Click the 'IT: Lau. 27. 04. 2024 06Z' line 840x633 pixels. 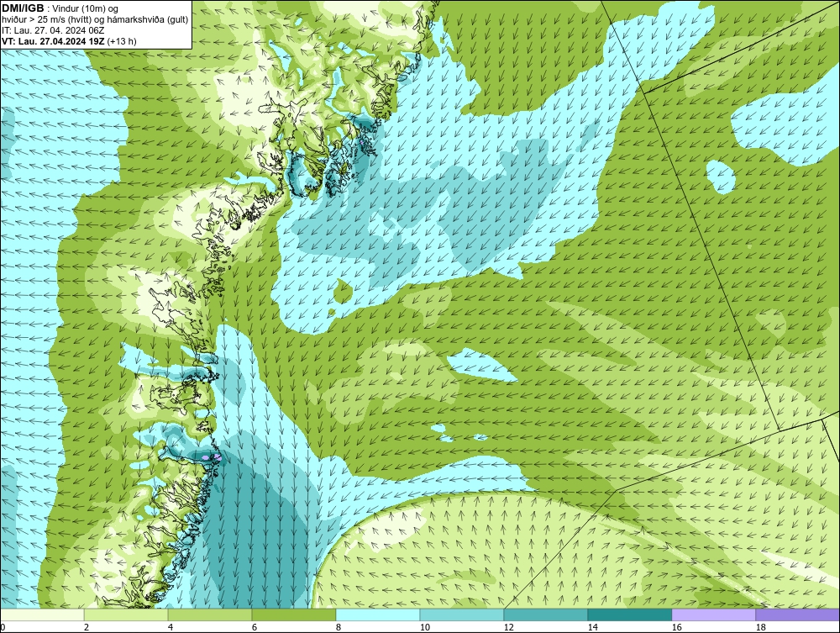[x=53, y=30]
